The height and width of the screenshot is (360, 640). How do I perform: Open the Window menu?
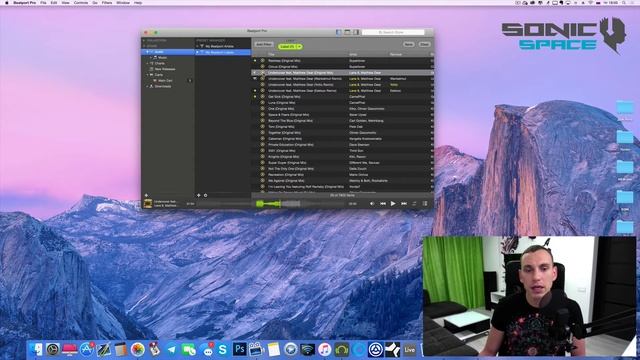[123, 2]
